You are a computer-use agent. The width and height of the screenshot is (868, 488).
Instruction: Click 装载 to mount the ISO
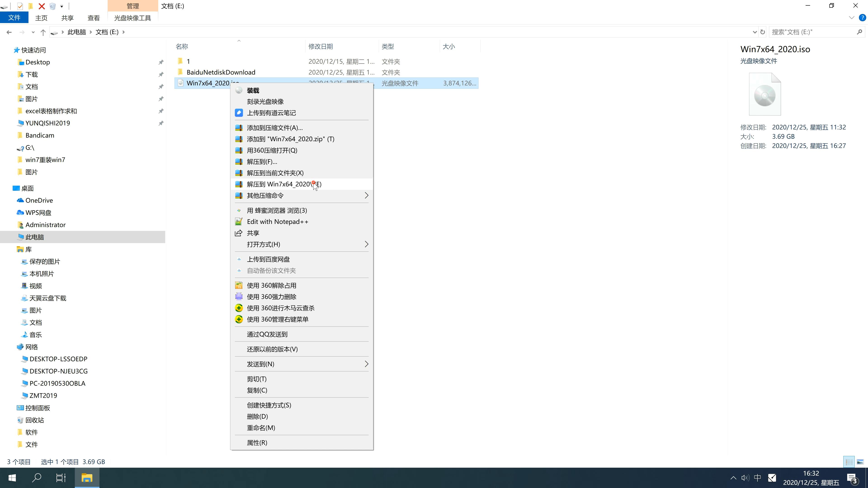253,90
